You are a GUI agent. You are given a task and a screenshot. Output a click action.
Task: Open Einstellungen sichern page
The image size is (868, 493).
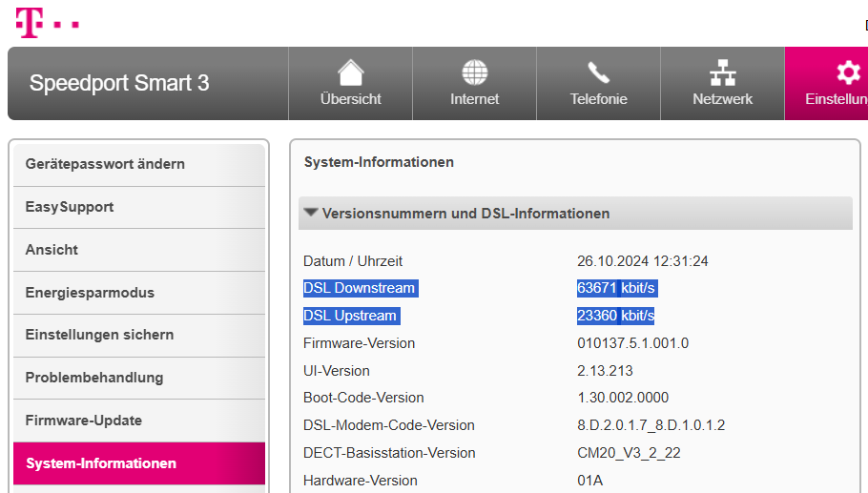pyautogui.click(x=99, y=335)
